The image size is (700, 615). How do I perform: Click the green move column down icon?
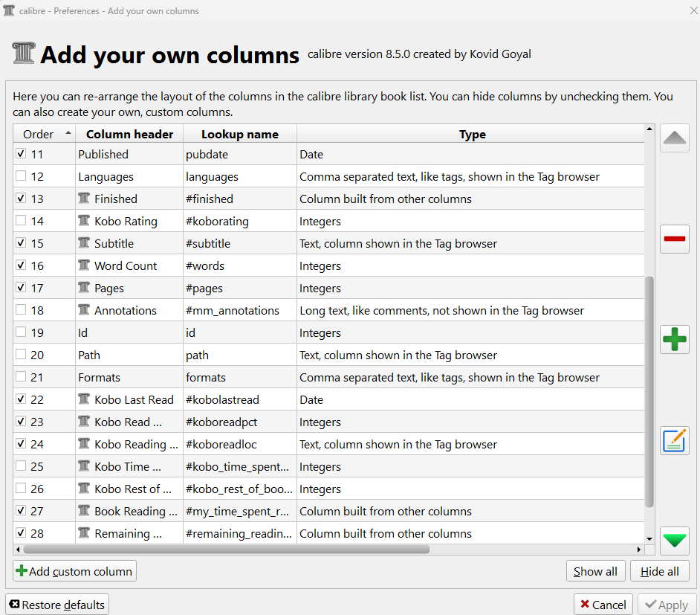(674, 541)
